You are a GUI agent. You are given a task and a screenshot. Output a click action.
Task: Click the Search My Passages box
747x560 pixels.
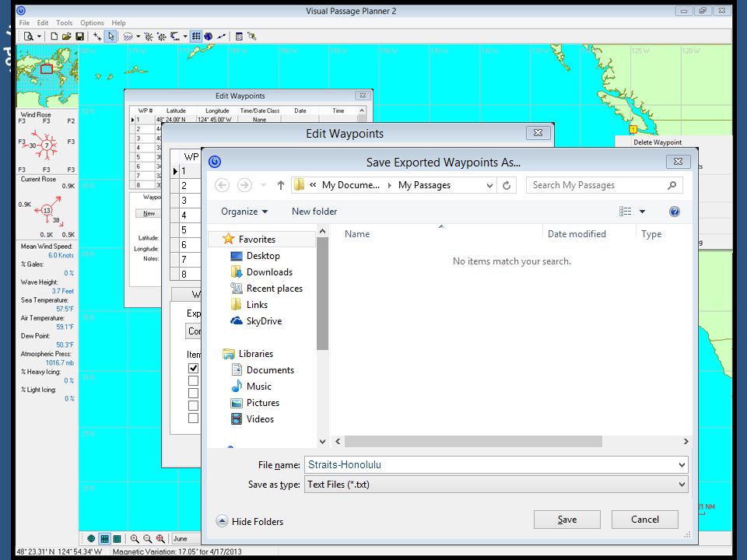pos(604,185)
